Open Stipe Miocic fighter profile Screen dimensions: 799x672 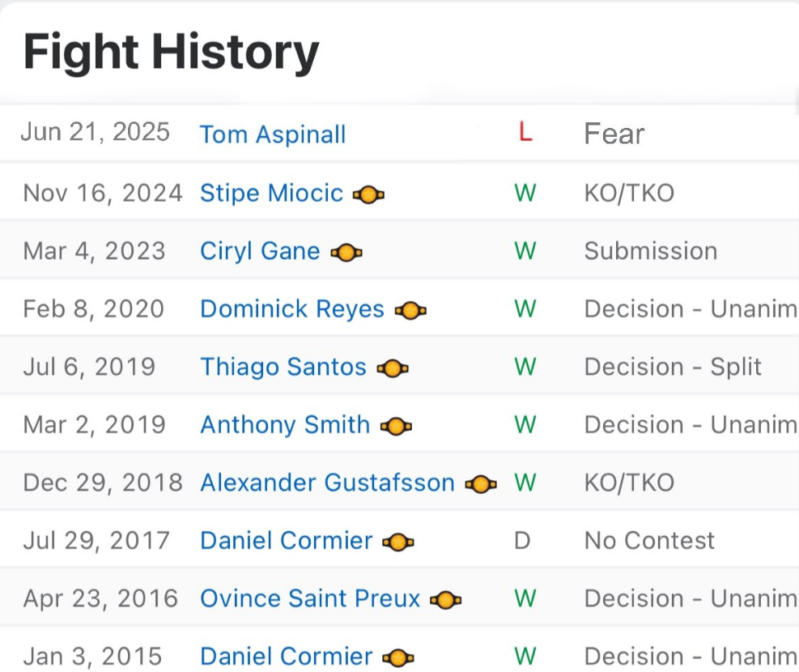(x=271, y=193)
